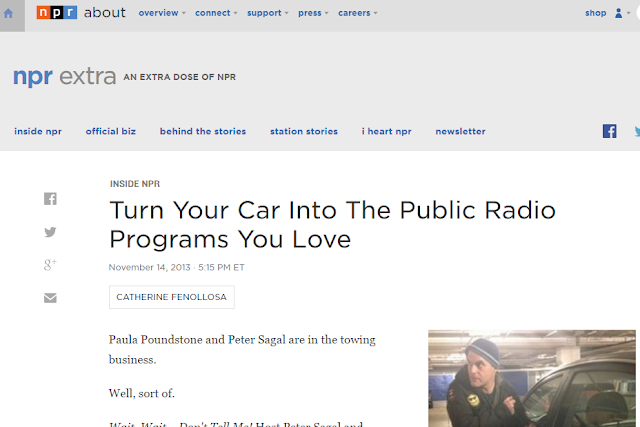Select the official biz tab
640x427 pixels.
pos(111,131)
